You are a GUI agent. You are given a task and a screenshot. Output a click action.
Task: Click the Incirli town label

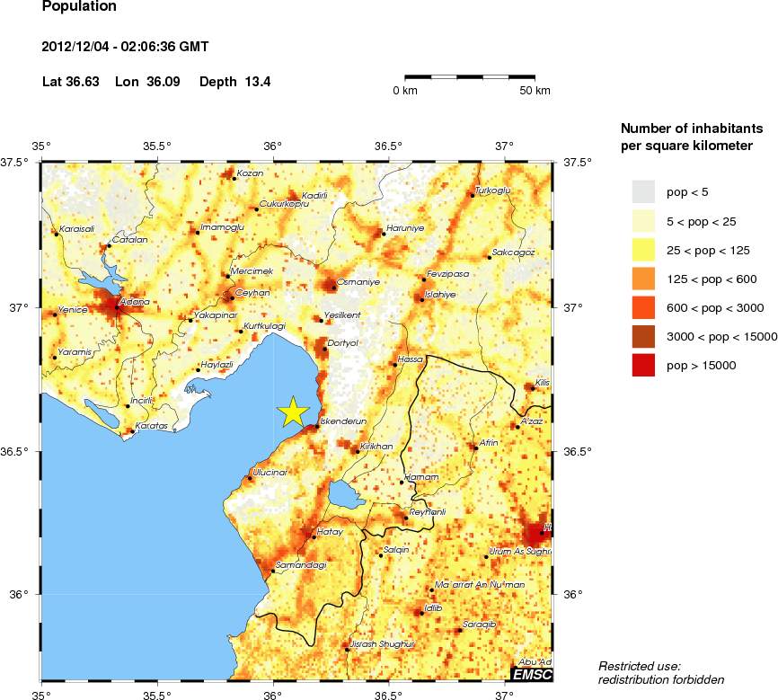[141, 400]
